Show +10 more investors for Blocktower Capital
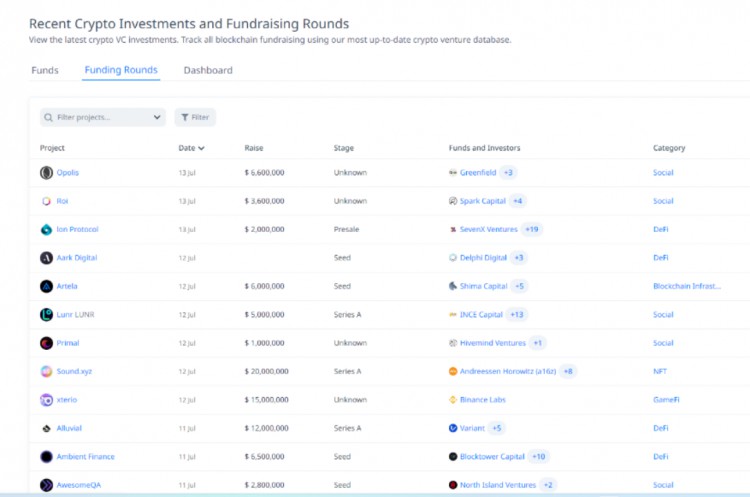 [539, 457]
